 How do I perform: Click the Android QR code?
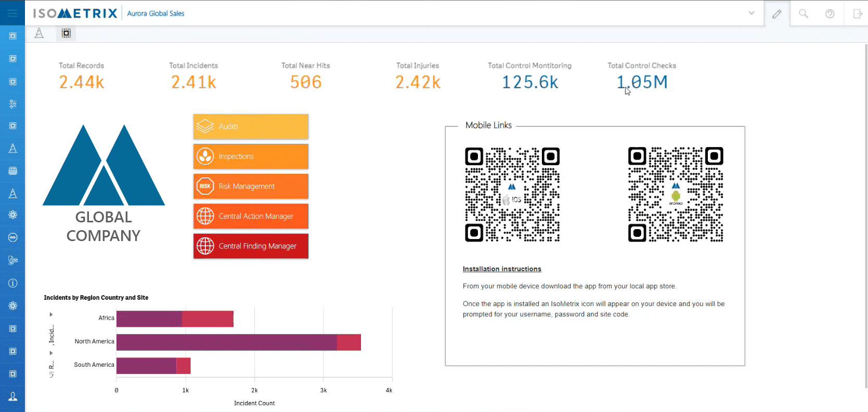pyautogui.click(x=676, y=195)
